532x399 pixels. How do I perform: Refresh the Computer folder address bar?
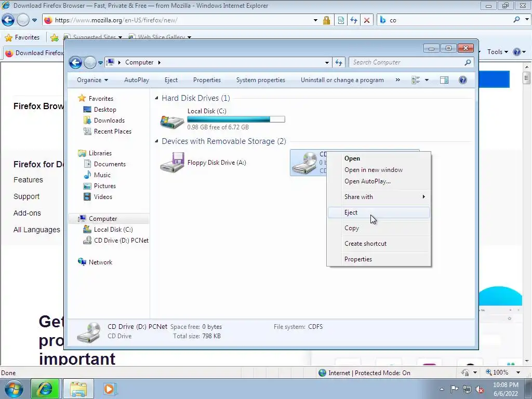tap(339, 62)
